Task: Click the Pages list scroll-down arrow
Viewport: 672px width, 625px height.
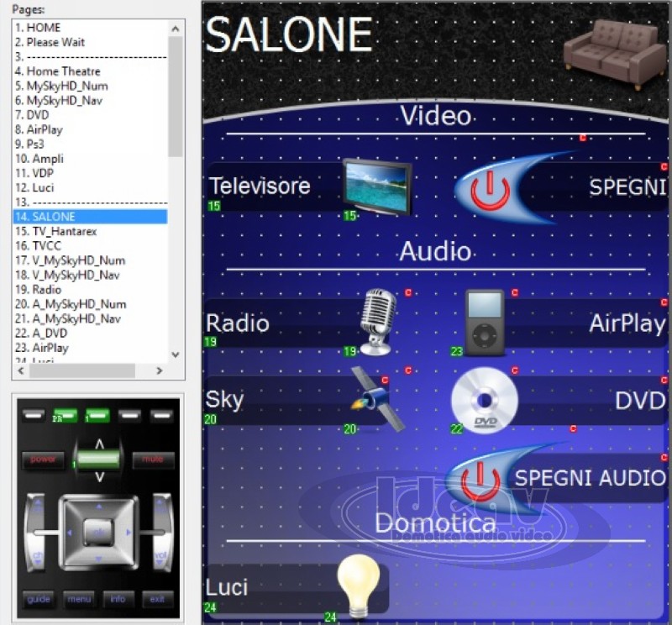Action: 176,355
